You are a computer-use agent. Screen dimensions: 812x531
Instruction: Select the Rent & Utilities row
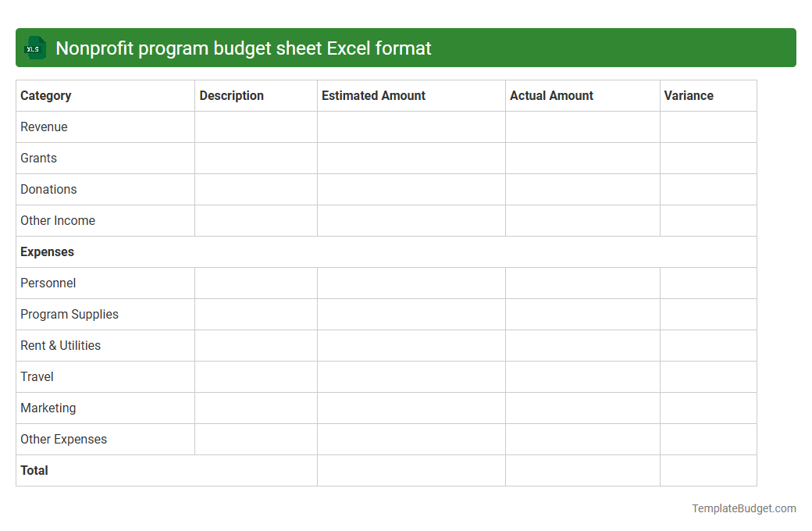pos(60,345)
